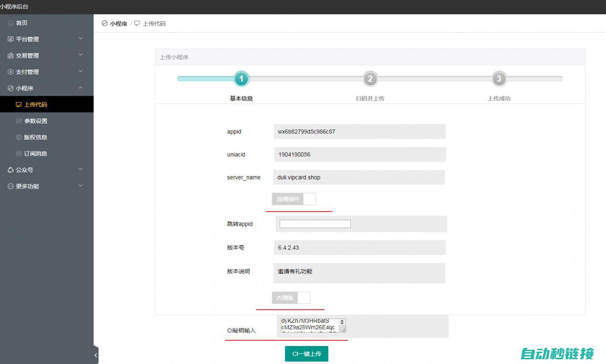The height and width of the screenshot is (364, 606).
Task: Click the 小程序 sidebar icon
Action: (10, 88)
